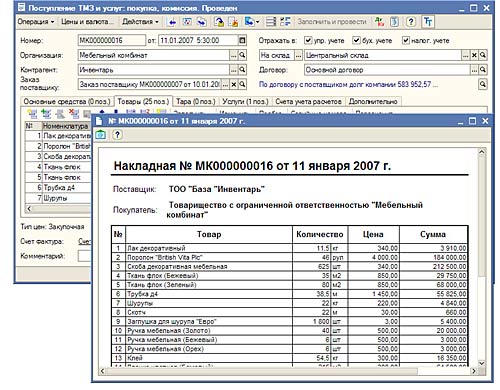Clear the Заказ поставщику field with X

point(234,84)
